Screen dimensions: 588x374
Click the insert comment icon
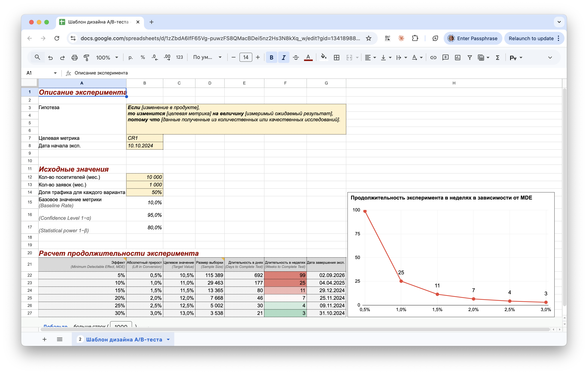(x=445, y=58)
